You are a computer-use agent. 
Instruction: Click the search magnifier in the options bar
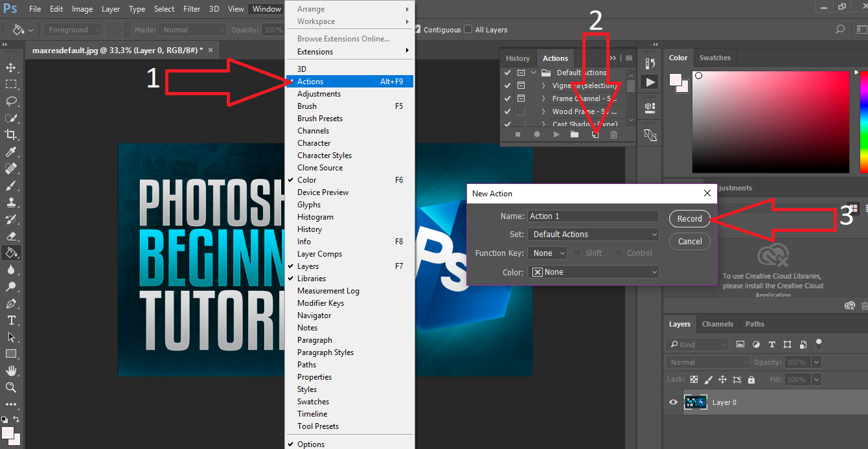(840, 29)
